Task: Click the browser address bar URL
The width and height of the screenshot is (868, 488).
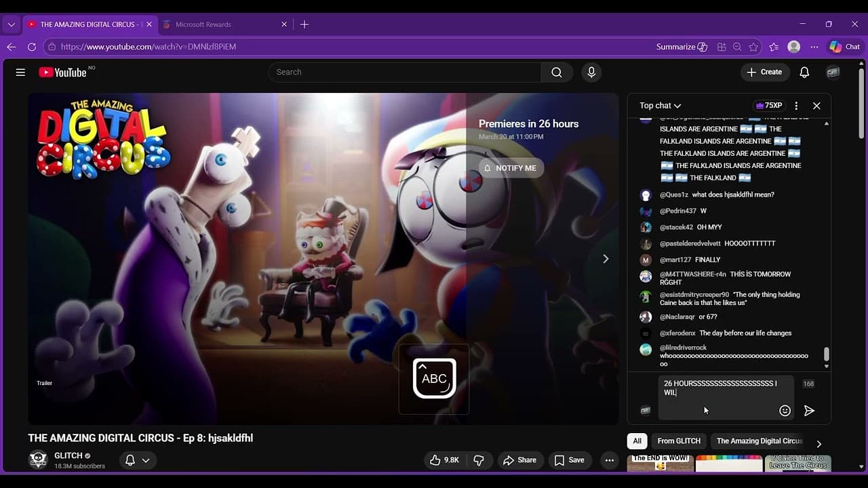Action: [149, 47]
